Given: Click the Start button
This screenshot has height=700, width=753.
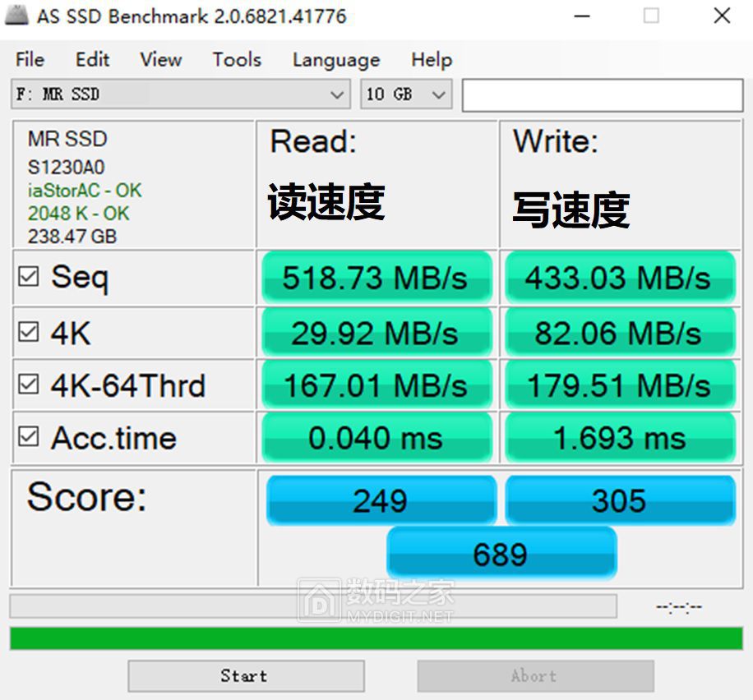Looking at the screenshot, I should tap(246, 676).
